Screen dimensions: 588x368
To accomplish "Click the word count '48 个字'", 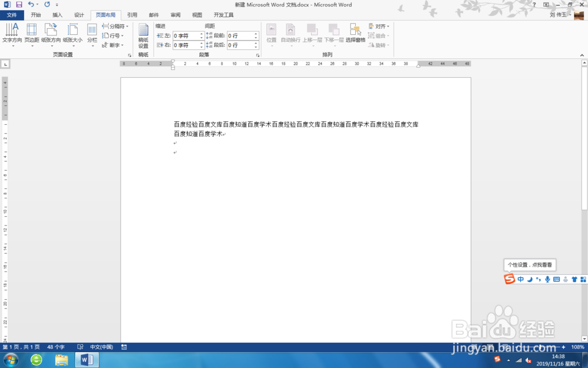I will click(55, 347).
